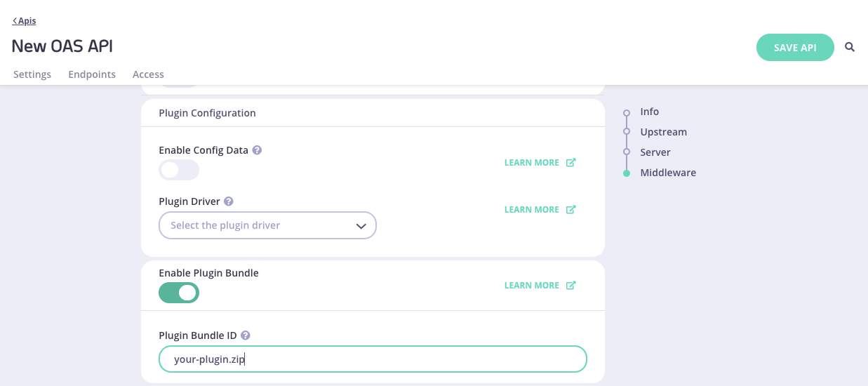
Task: Disable the Enable Plugin Bundle switch
Action: (x=179, y=293)
